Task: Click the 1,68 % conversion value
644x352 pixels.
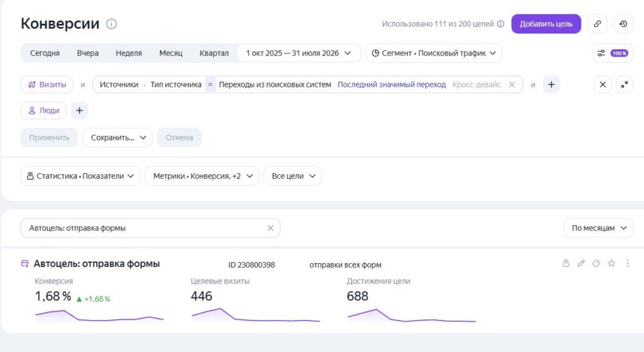Action: [x=53, y=296]
